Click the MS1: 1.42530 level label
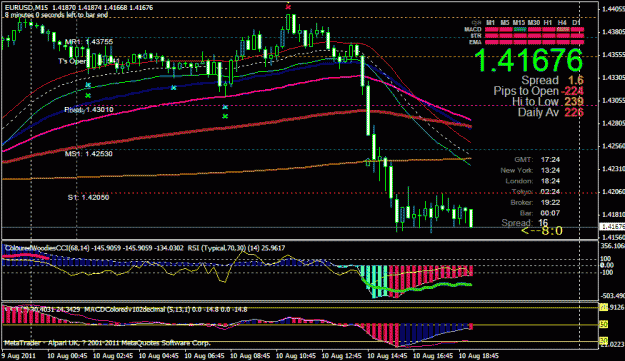625x361 pixels. pos(88,153)
